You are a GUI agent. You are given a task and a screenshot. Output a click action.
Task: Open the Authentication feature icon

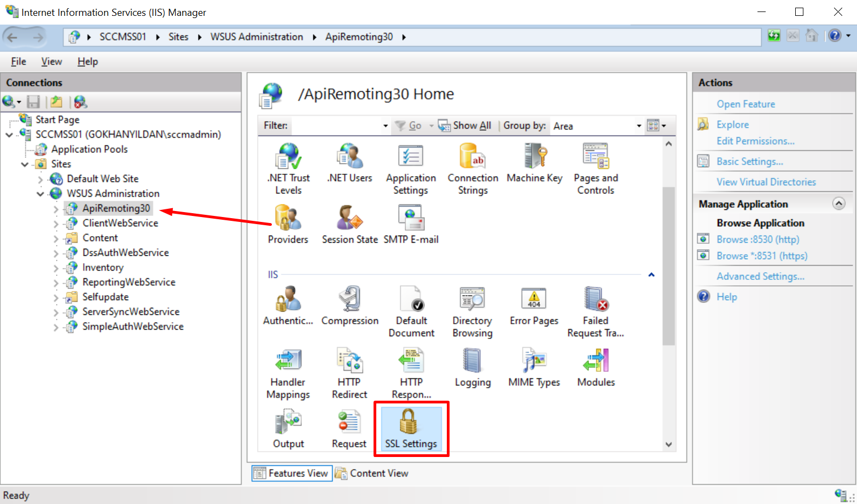tap(288, 306)
